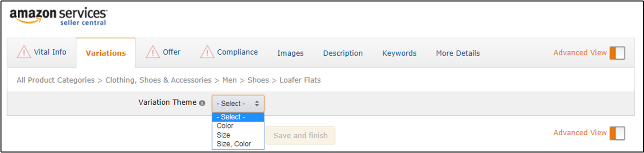
Task: Click the warning triangle beside Offer
Action: click(152, 52)
